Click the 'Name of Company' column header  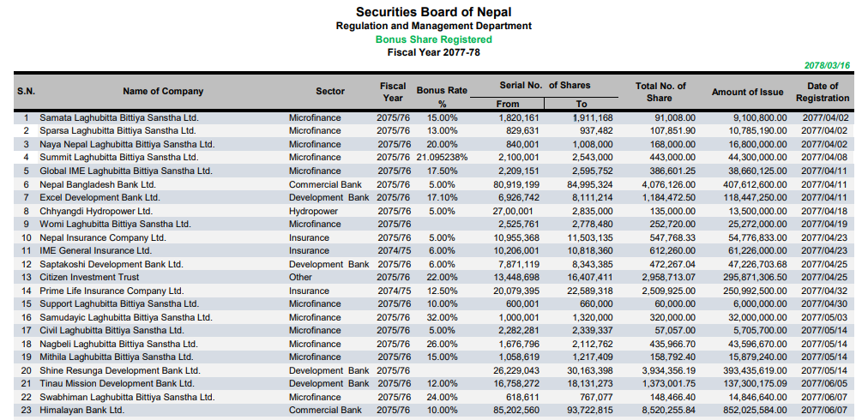(163, 92)
